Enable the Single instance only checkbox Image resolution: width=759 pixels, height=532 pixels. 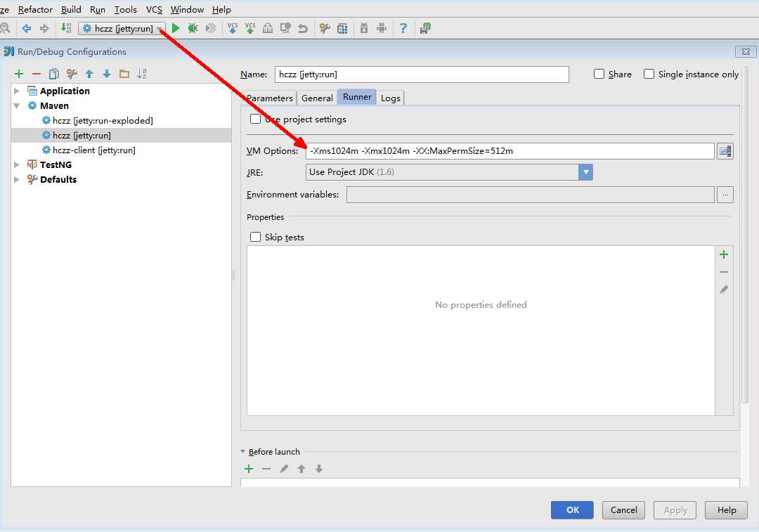tap(649, 74)
